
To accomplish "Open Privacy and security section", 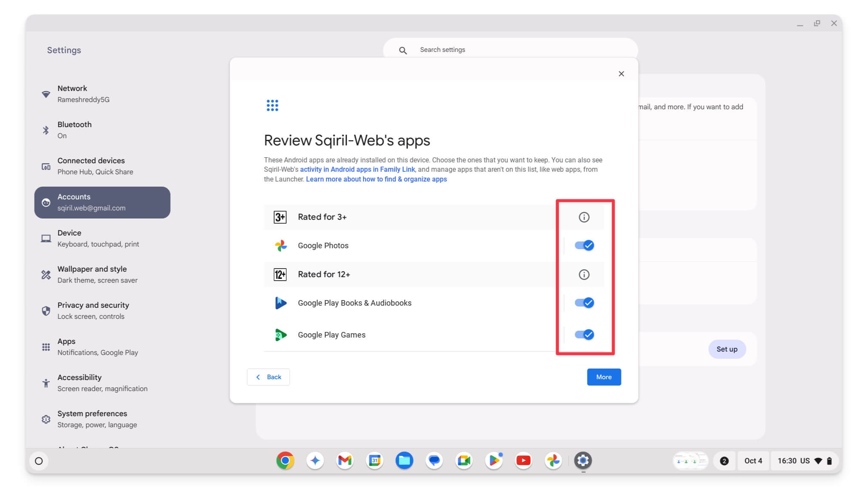I will point(102,311).
